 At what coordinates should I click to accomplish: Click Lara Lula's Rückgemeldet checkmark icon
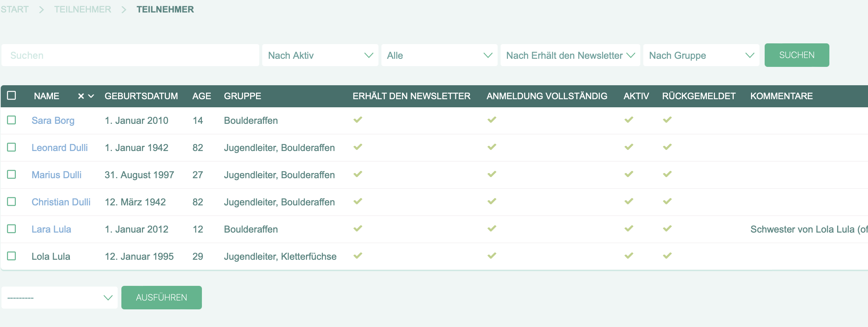point(667,229)
